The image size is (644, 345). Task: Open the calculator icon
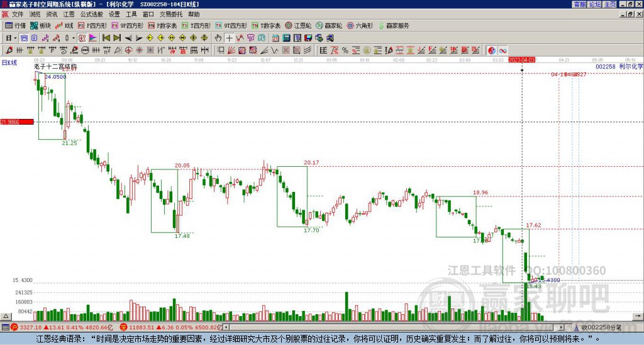click(x=286, y=38)
